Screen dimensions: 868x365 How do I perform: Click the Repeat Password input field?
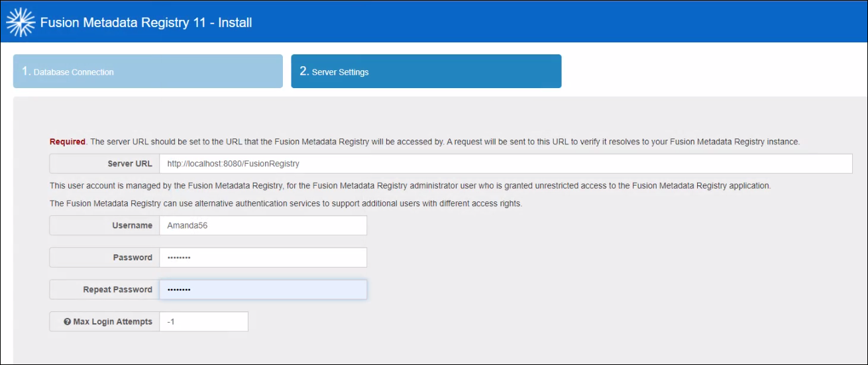pyautogui.click(x=262, y=289)
